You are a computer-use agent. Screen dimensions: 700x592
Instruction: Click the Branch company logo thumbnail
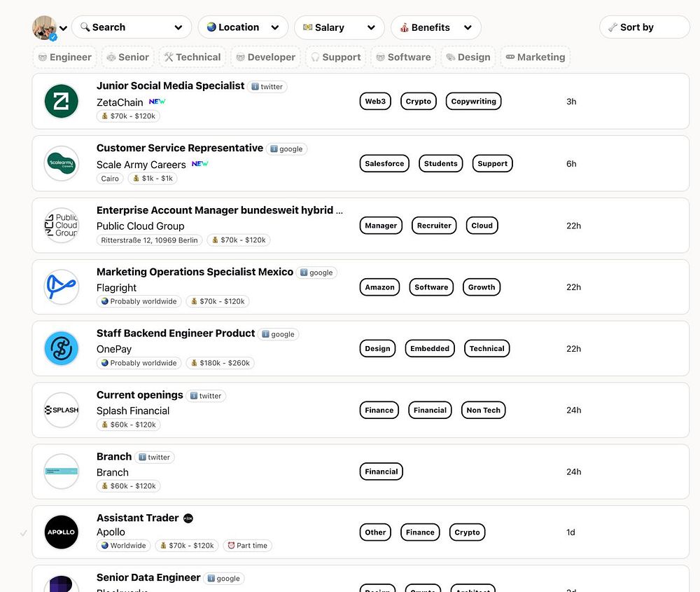tap(62, 471)
